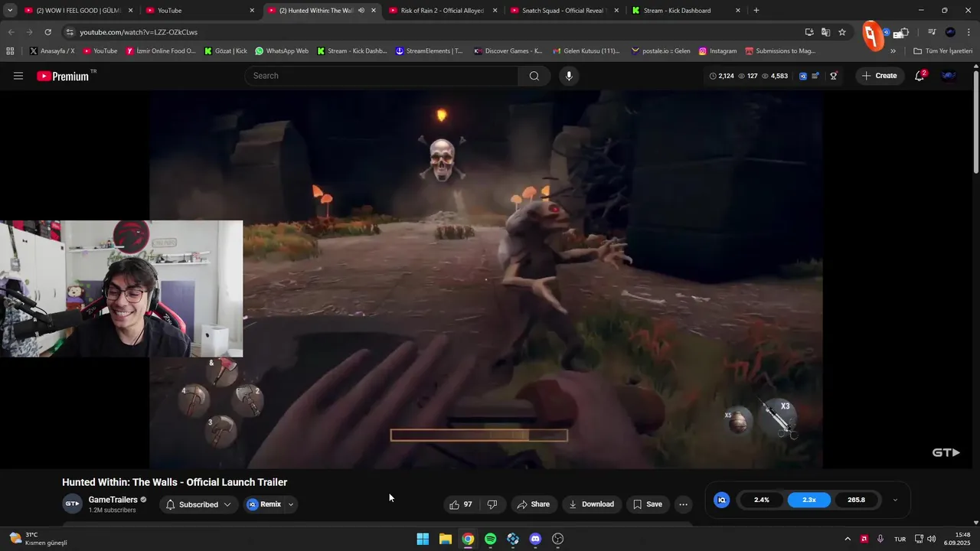The height and width of the screenshot is (551, 980).
Task: Open the orange extension icon in Chrome toolbar
Action: click(x=872, y=34)
